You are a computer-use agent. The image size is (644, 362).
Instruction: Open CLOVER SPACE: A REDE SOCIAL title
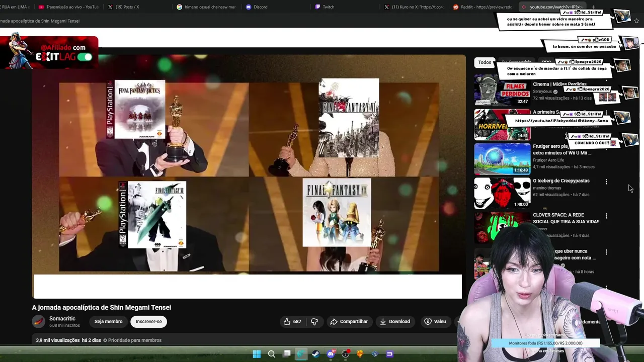(566, 218)
